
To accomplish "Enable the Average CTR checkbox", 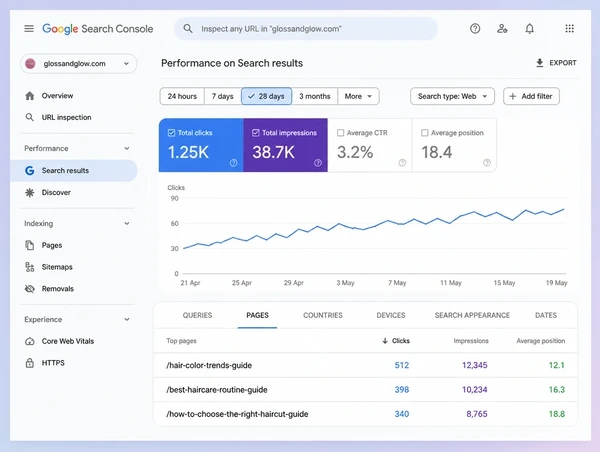I will tap(340, 133).
